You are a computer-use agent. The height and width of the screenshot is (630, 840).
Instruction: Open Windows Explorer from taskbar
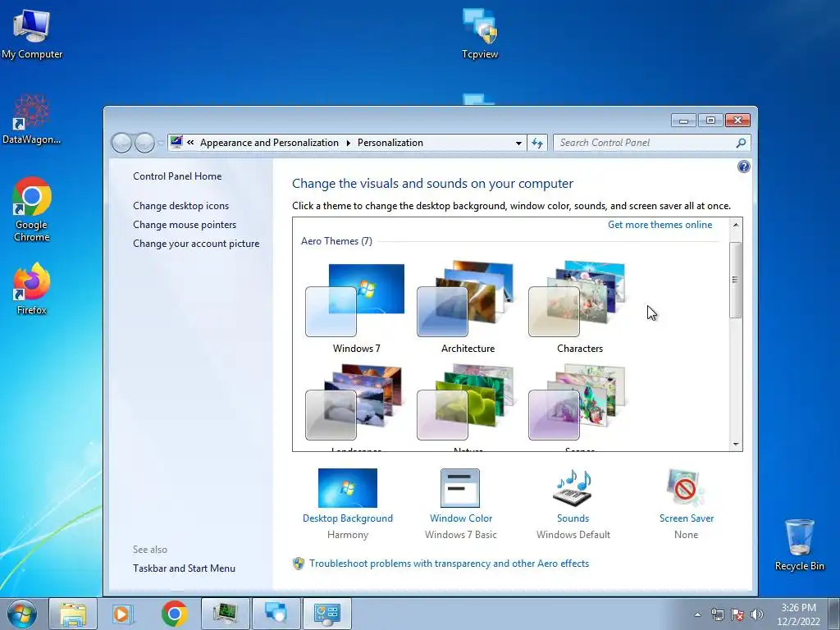tap(73, 614)
